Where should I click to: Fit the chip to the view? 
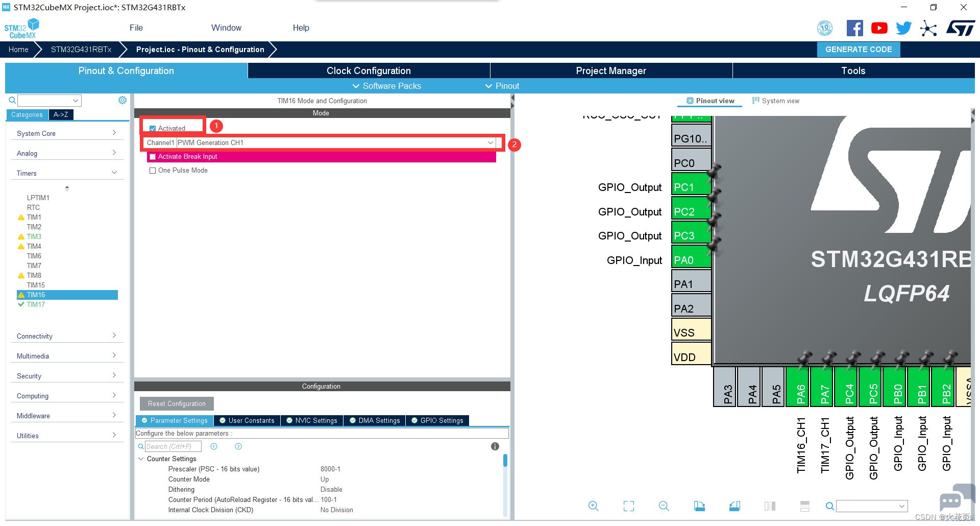click(629, 506)
